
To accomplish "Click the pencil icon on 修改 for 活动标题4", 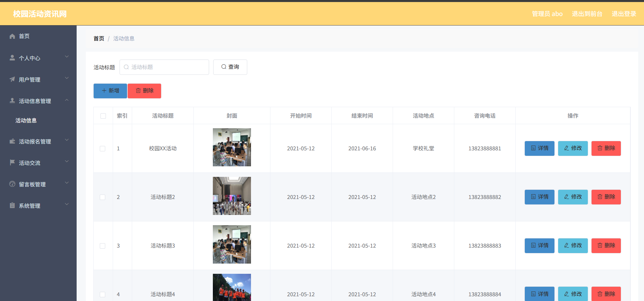I will tap(567, 294).
